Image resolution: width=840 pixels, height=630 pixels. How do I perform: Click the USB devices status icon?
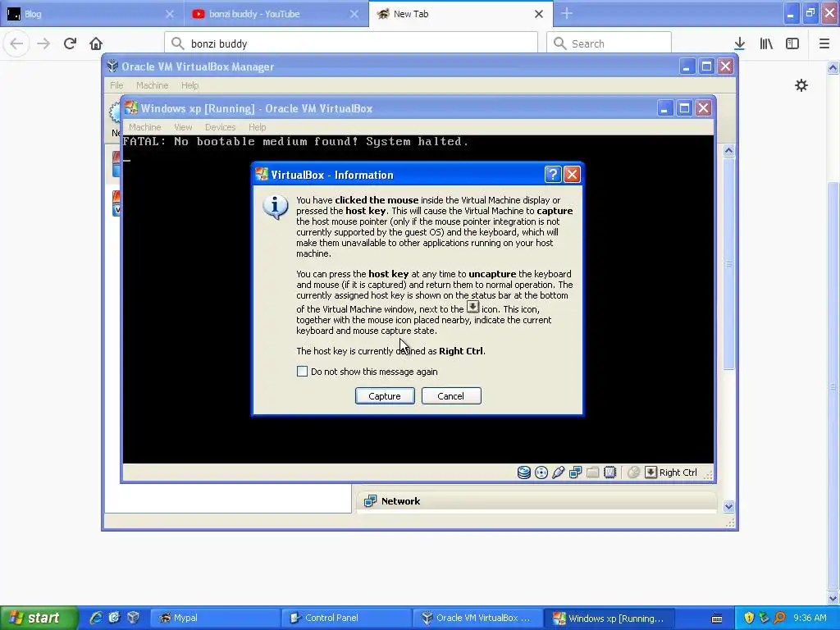pos(558,472)
